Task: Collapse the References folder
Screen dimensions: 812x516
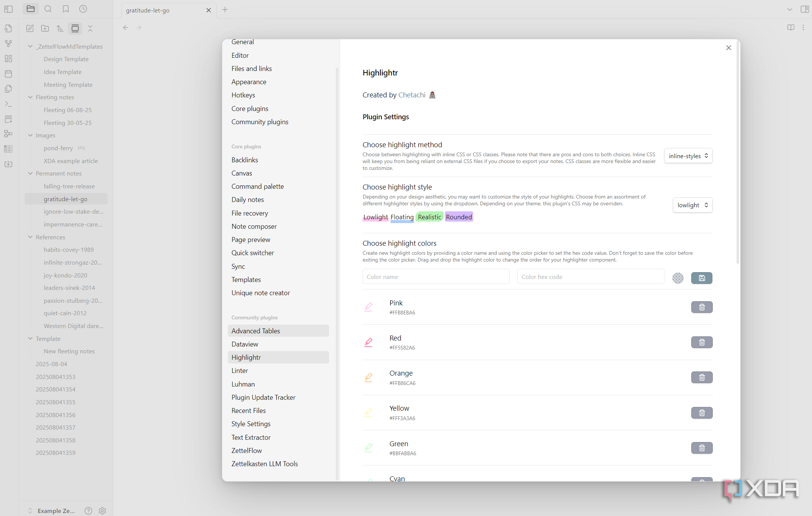Action: (x=30, y=237)
